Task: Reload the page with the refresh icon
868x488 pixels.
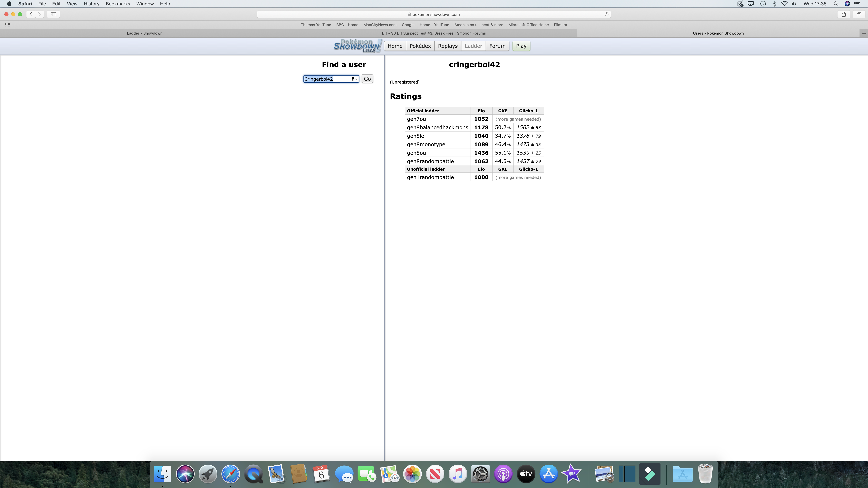Action: tap(606, 14)
